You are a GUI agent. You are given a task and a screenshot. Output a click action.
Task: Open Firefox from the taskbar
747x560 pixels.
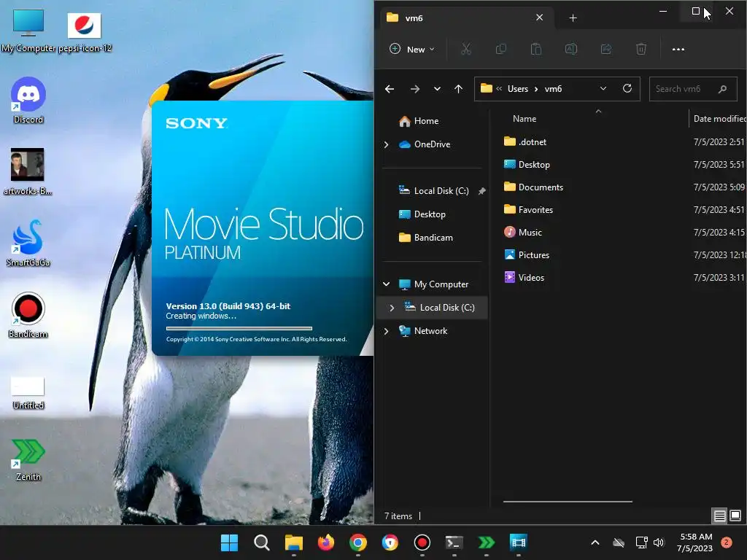326,542
